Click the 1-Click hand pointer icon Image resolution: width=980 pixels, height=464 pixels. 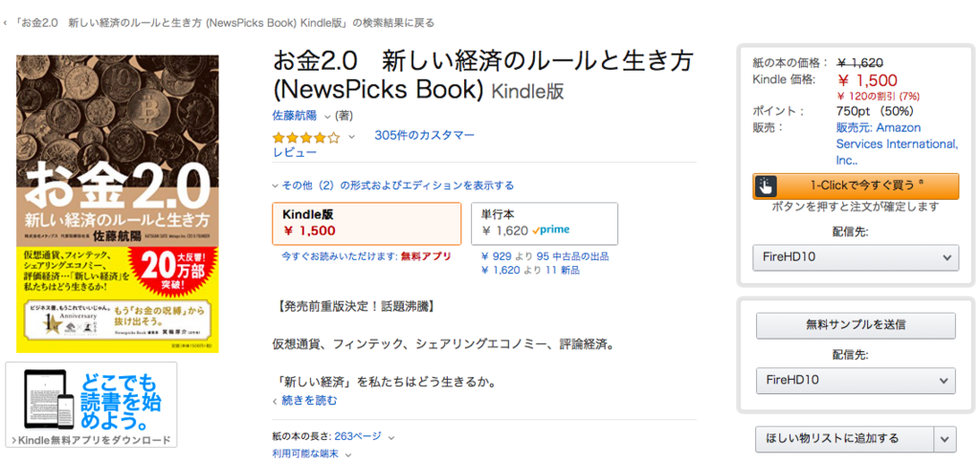pyautogui.click(x=765, y=187)
